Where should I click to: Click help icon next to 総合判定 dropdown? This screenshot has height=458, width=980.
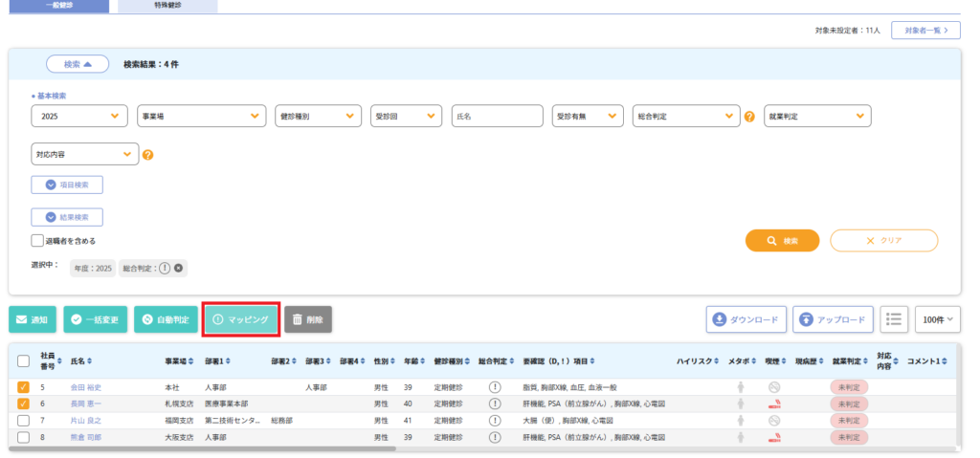click(x=749, y=117)
